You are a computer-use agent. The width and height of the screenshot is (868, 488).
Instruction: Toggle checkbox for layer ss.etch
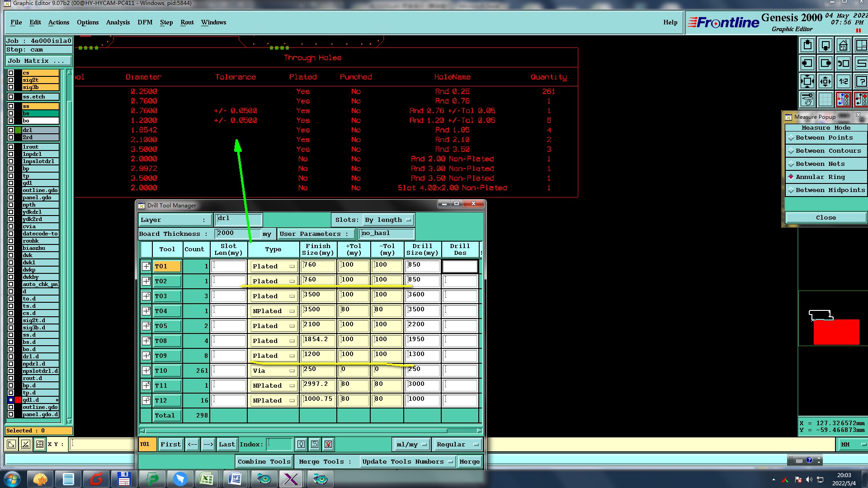tap(11, 97)
